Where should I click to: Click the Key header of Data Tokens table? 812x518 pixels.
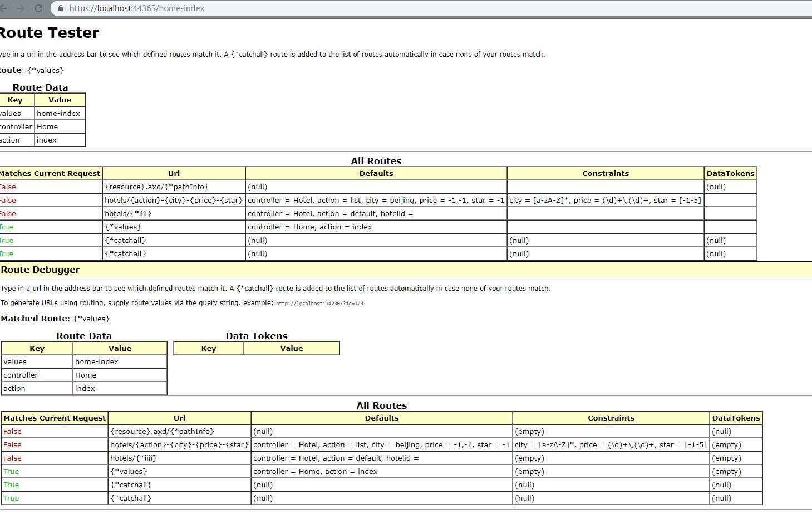pos(209,348)
